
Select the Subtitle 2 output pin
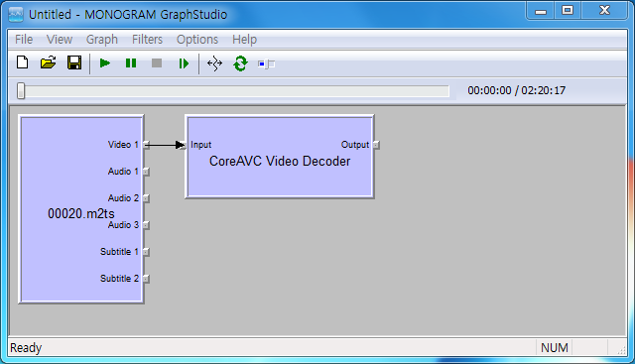pos(146,279)
